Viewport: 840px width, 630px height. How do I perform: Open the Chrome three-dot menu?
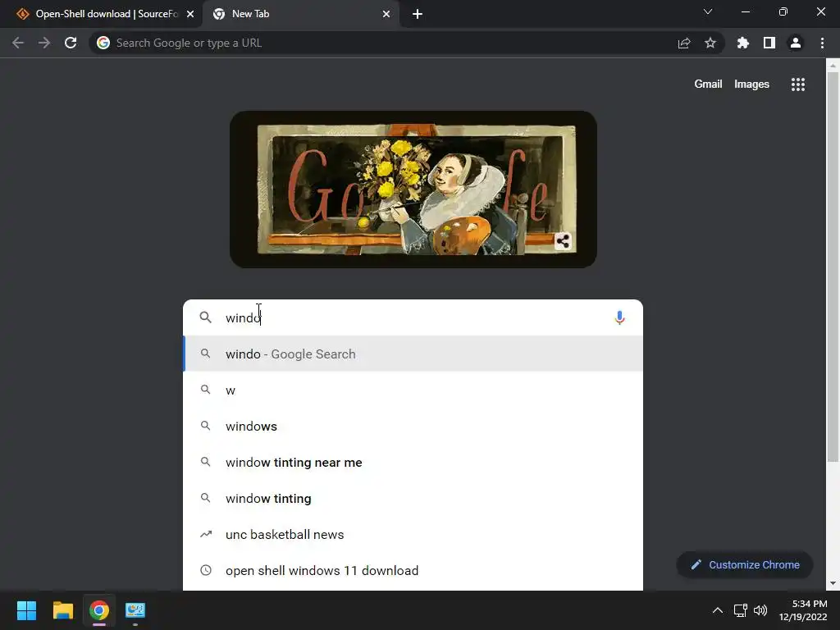pos(822,43)
